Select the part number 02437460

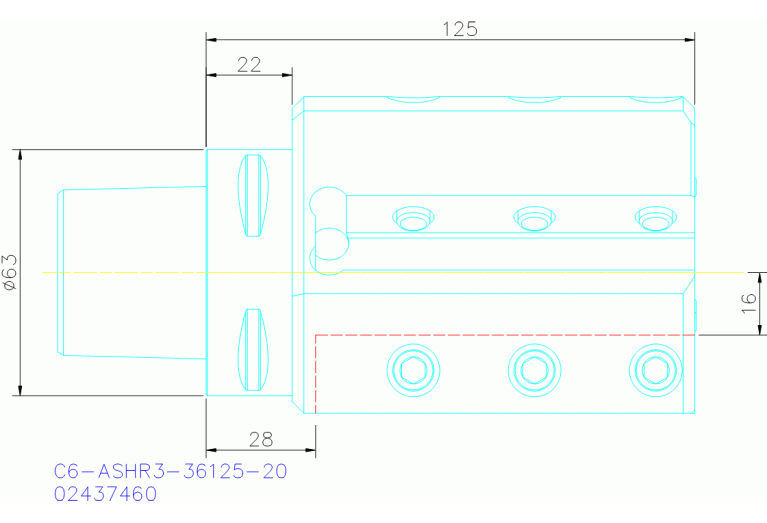click(x=105, y=494)
